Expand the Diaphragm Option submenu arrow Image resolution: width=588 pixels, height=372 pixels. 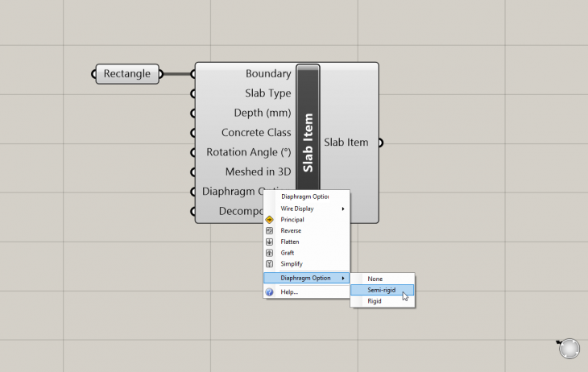point(343,279)
